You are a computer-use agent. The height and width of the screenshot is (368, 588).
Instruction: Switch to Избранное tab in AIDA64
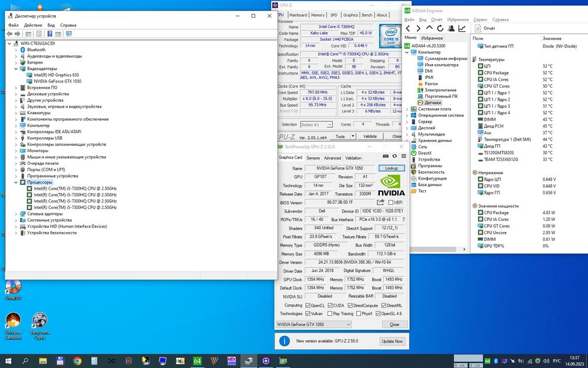coord(432,38)
